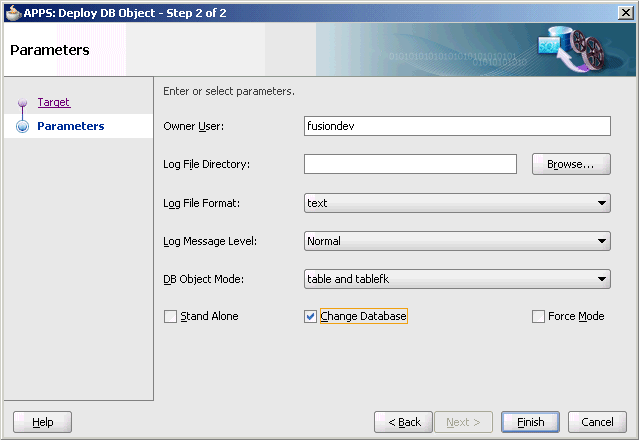
Task: Click the Browse button
Action: coord(571,164)
